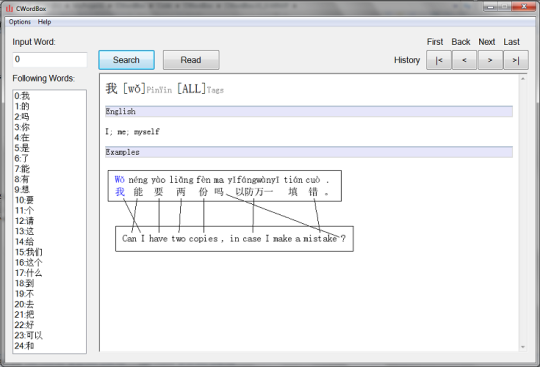Select word '8:有' in the list
Image resolution: width=540 pixels, height=367 pixels.
(22, 179)
